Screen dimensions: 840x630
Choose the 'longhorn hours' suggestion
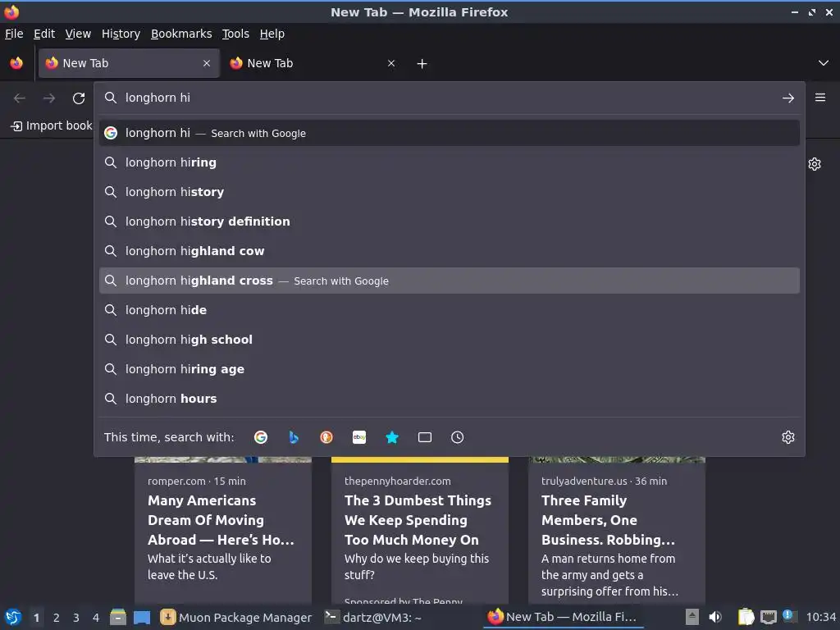point(450,399)
